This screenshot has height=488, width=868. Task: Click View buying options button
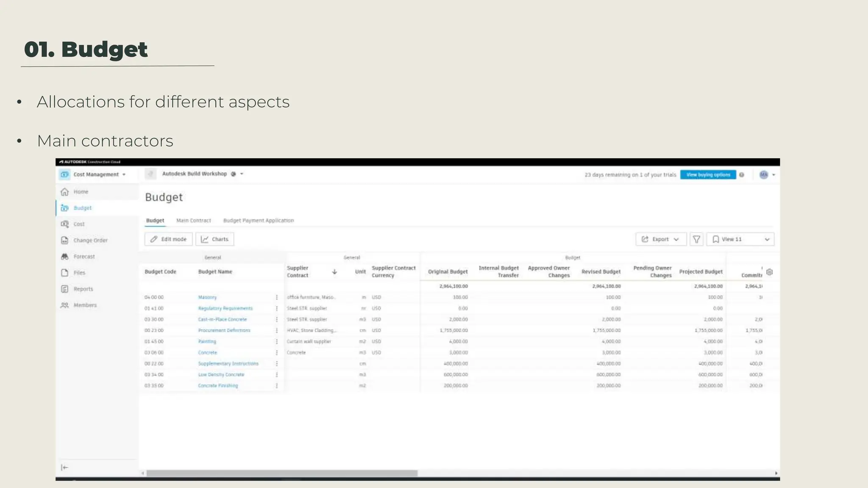click(708, 175)
